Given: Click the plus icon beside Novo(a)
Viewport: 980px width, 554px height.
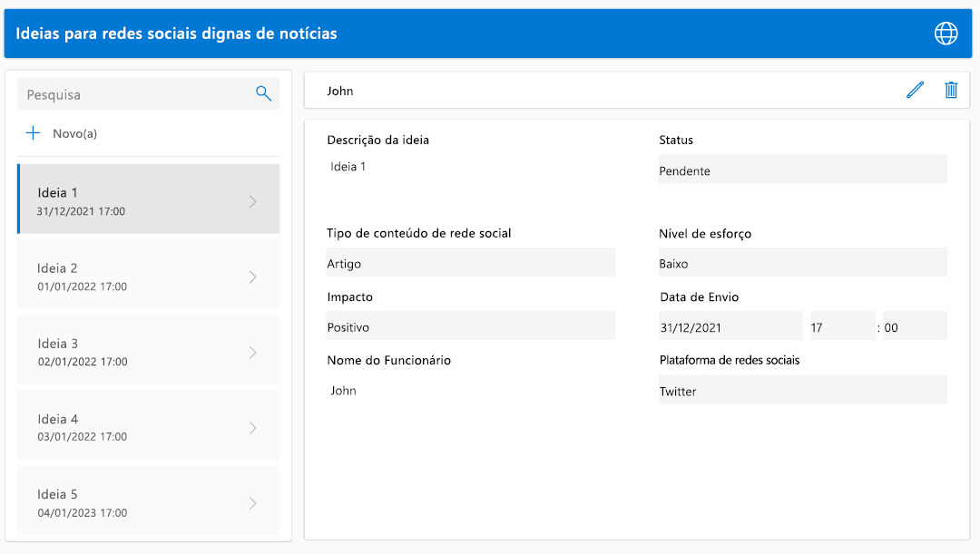Looking at the screenshot, I should pos(34,133).
